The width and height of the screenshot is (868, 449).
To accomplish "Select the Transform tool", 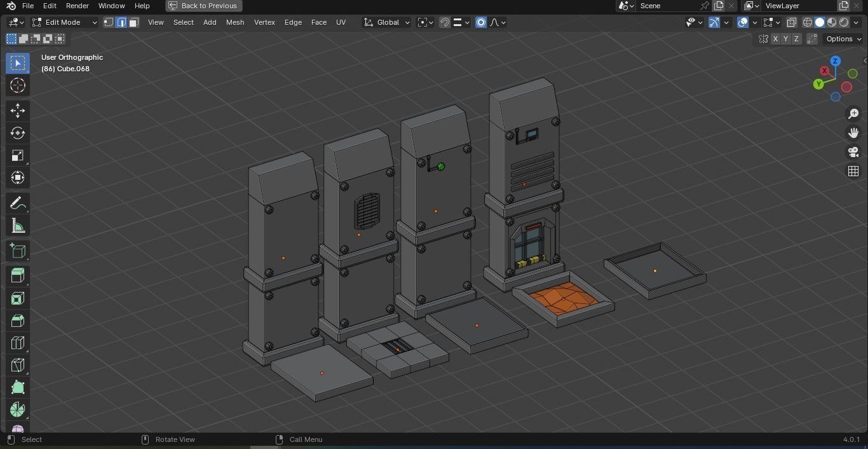I will pos(17,177).
